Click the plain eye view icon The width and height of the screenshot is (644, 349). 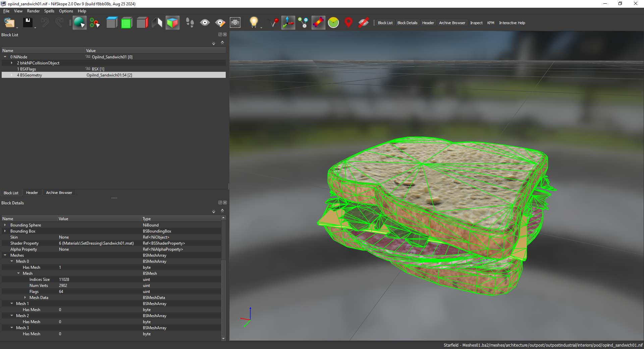pos(205,23)
